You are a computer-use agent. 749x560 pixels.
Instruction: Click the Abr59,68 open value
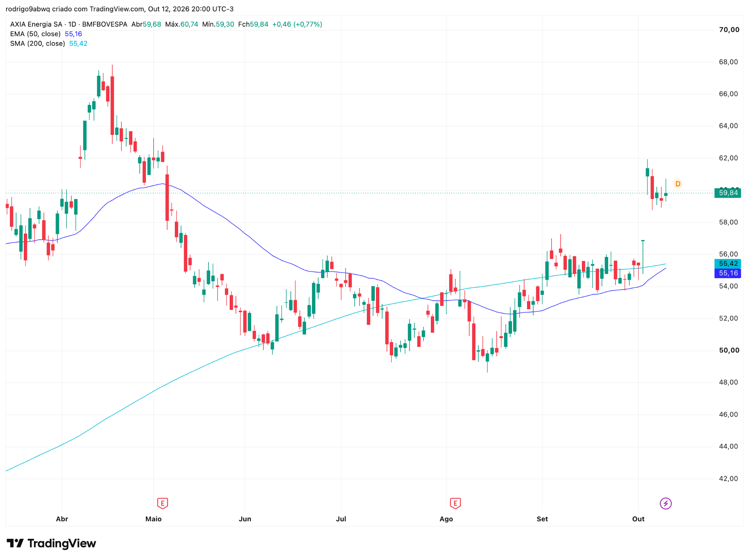(x=146, y=24)
